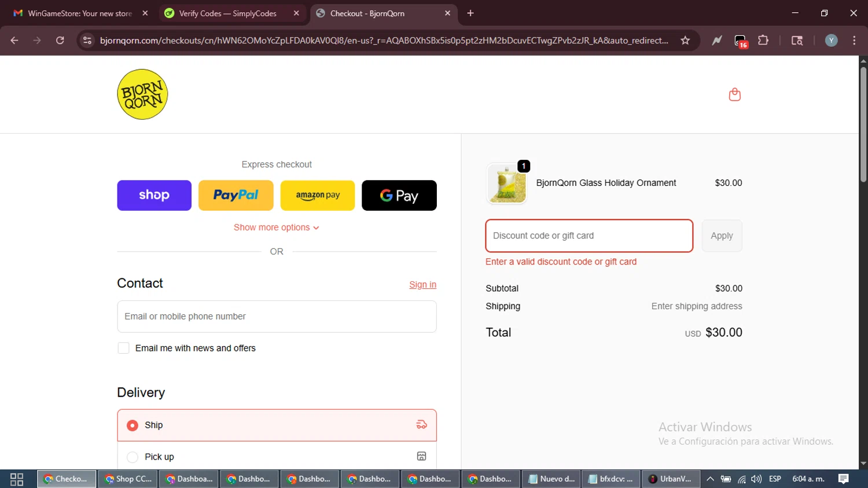Click the Enter shipping address text
The width and height of the screenshot is (868, 488).
[697, 306]
